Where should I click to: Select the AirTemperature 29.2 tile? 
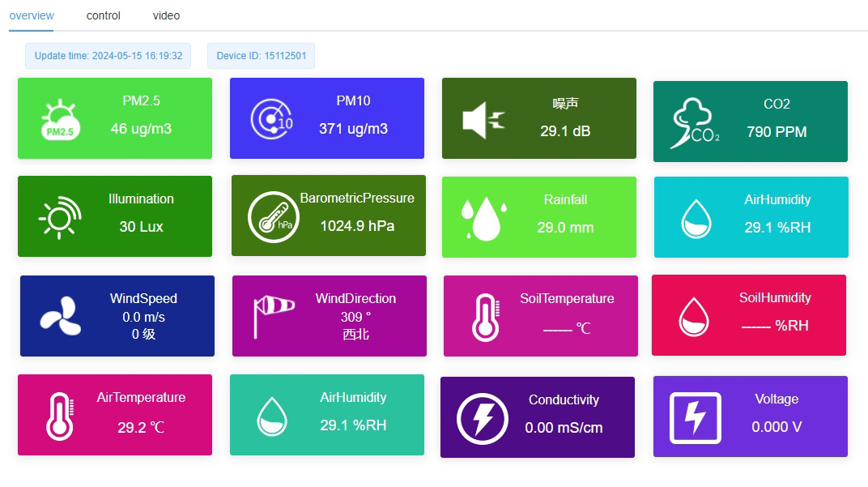pos(114,414)
